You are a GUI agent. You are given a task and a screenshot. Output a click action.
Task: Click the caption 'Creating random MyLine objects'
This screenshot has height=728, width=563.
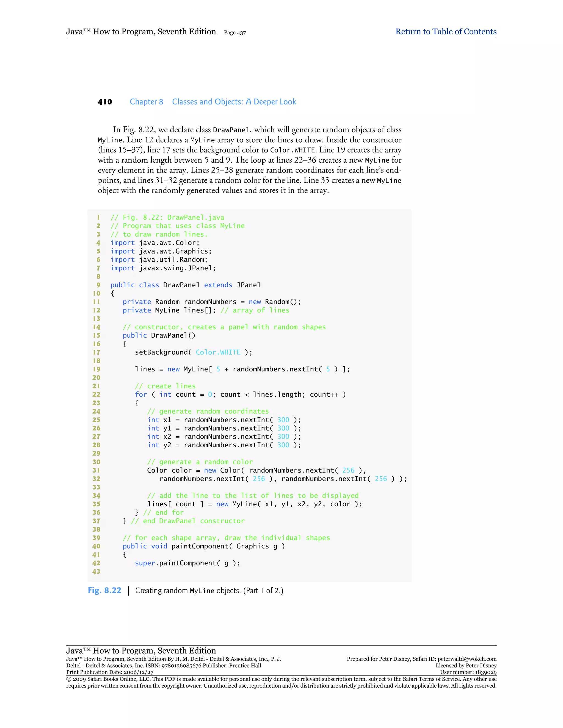tap(209, 591)
